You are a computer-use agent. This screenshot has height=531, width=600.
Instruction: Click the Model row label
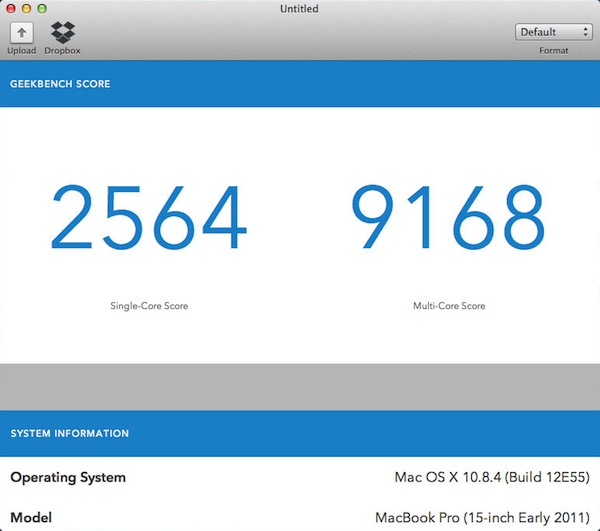click(x=31, y=518)
